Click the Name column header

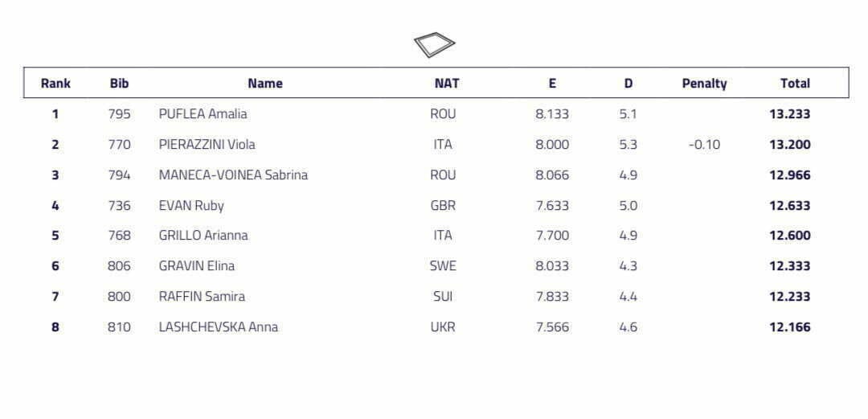tap(264, 83)
